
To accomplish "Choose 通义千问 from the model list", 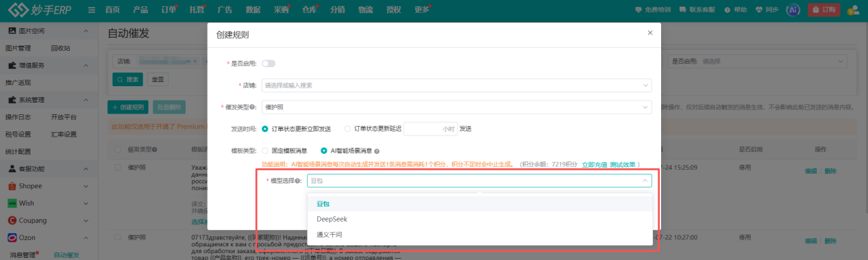I will pyautogui.click(x=479, y=234).
